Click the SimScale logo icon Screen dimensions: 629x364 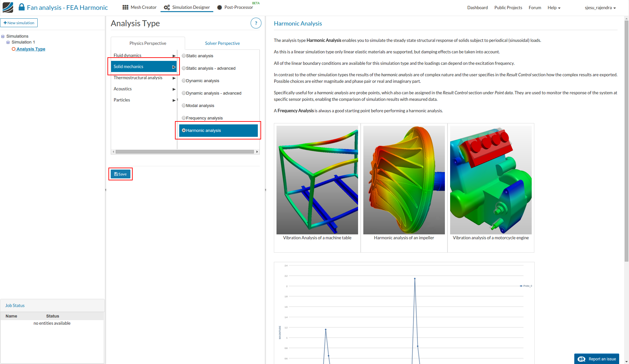(8, 7)
